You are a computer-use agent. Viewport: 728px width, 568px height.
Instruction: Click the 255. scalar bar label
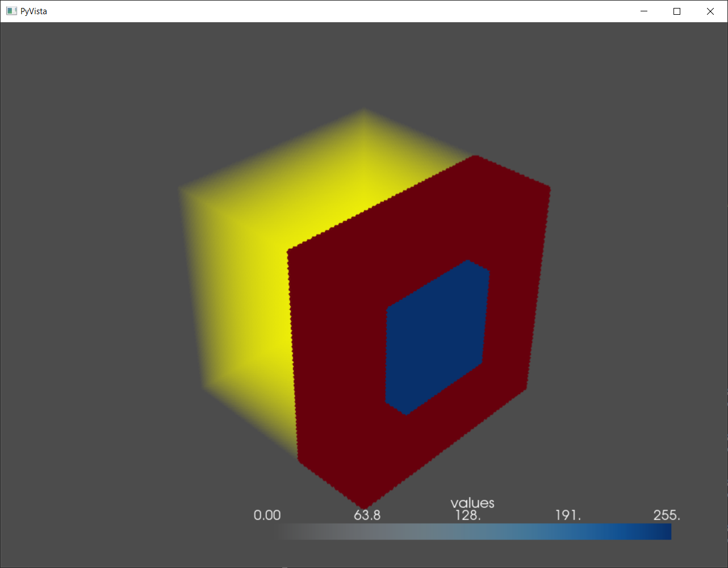tap(667, 515)
